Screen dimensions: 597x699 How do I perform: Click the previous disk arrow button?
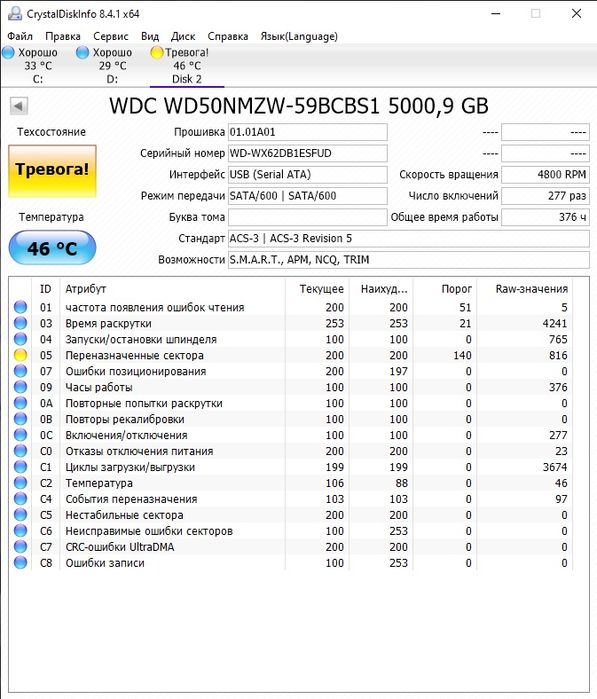click(x=19, y=106)
